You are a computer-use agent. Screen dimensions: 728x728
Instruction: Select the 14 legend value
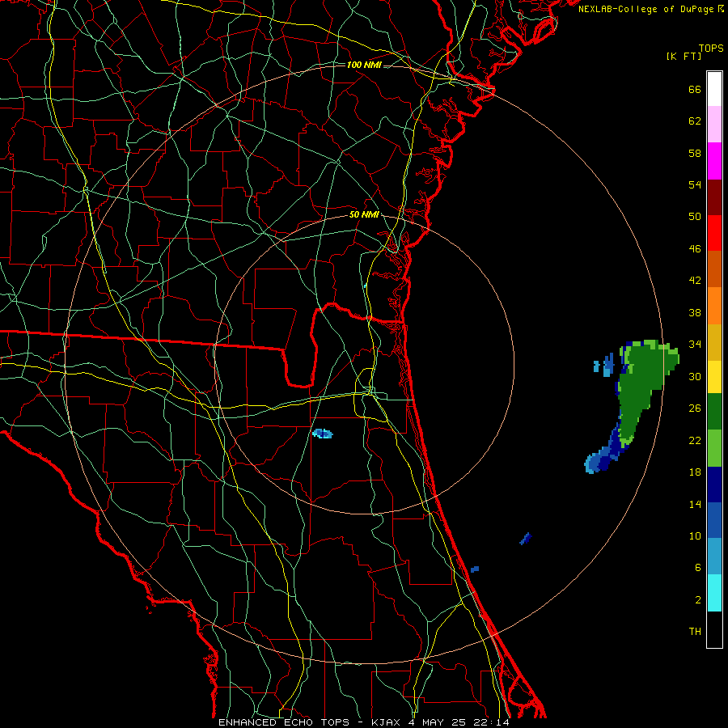point(695,504)
